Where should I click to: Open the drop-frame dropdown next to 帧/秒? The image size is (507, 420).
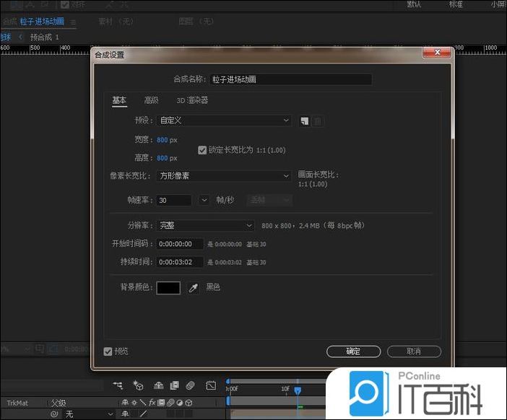[x=269, y=201]
